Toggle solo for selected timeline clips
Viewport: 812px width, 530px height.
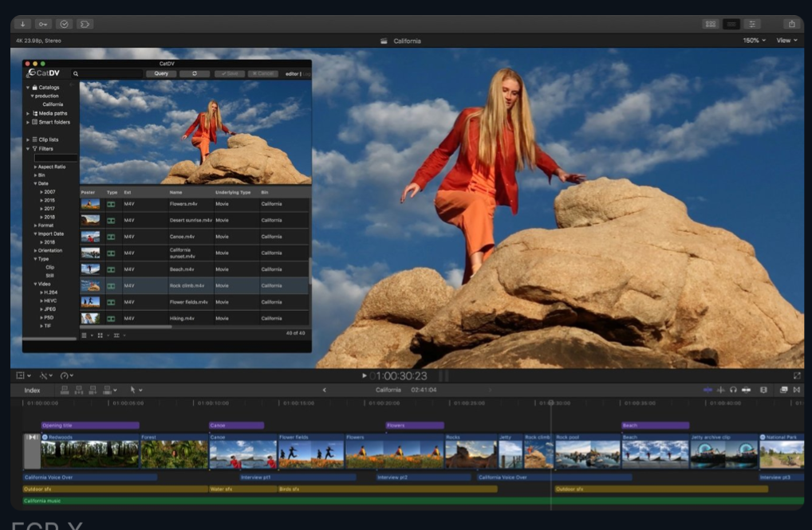point(733,388)
